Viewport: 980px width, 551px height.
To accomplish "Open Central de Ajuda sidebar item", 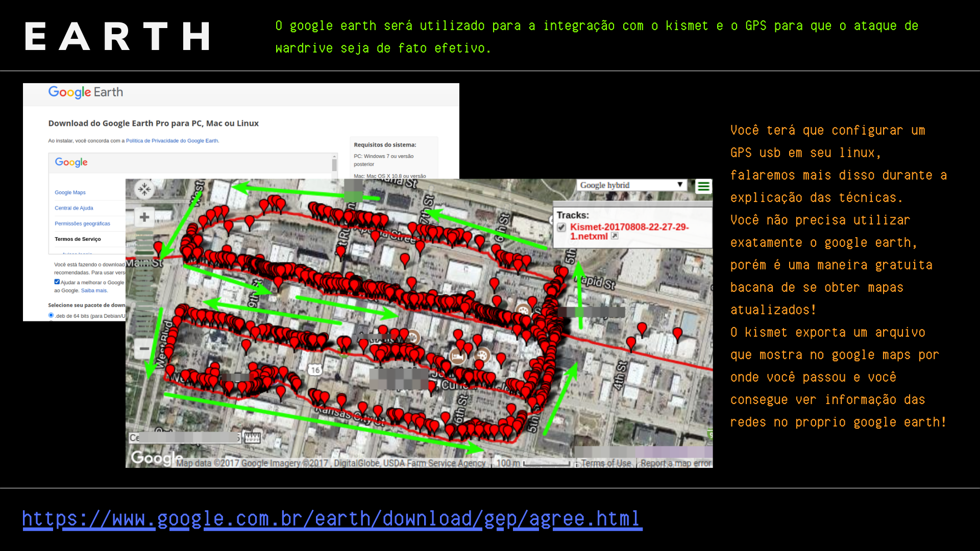I will [x=74, y=208].
